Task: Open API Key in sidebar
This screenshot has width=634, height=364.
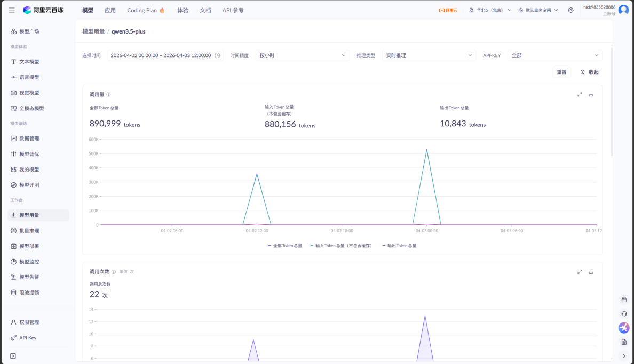Action: click(x=38, y=338)
